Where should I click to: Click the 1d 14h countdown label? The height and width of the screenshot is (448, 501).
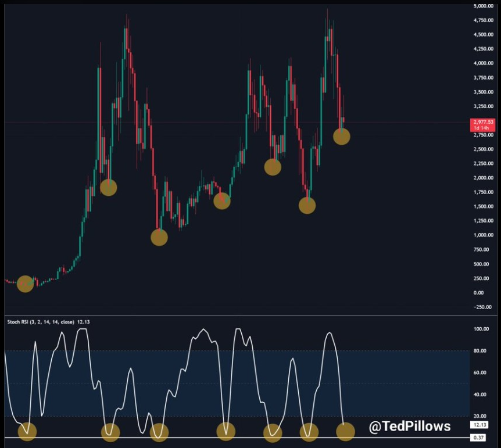click(x=481, y=128)
